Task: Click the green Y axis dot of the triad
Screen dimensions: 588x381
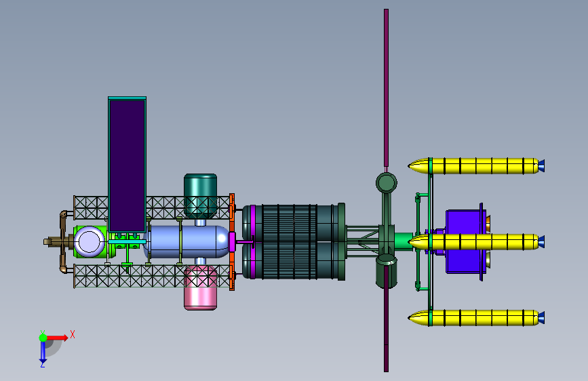Action: point(43,338)
